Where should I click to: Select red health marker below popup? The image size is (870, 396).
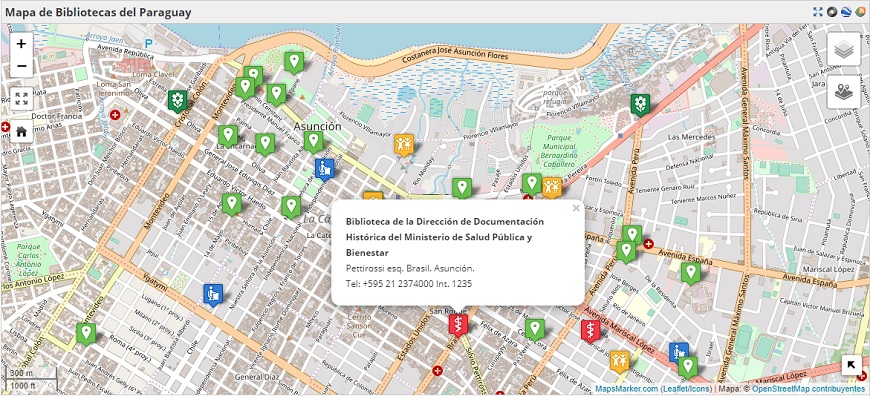pyautogui.click(x=458, y=325)
